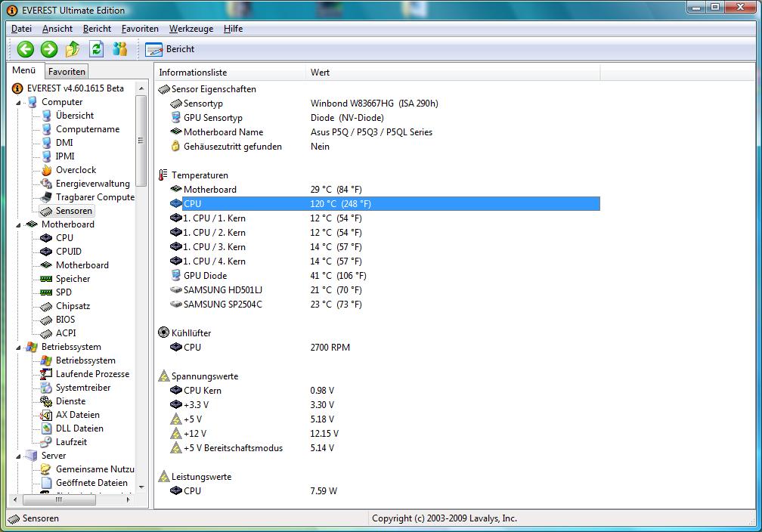The height and width of the screenshot is (532, 762).
Task: Click the Informationsliste column header
Action: 231,73
